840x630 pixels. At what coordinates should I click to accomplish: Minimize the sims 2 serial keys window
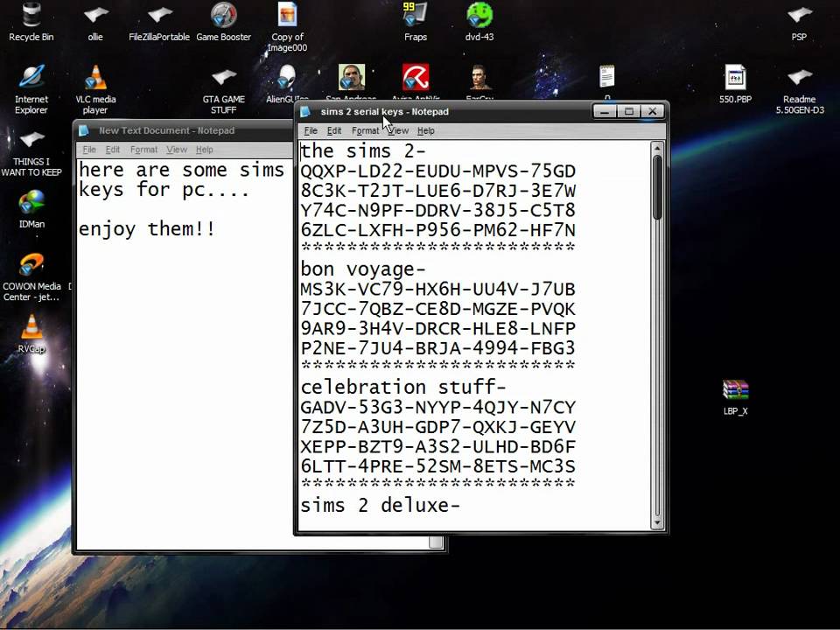[605, 111]
